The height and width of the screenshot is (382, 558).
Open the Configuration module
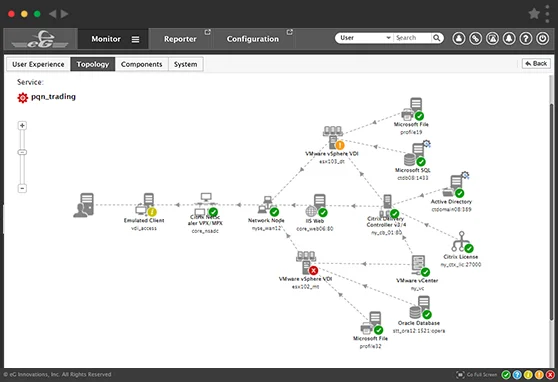253,39
